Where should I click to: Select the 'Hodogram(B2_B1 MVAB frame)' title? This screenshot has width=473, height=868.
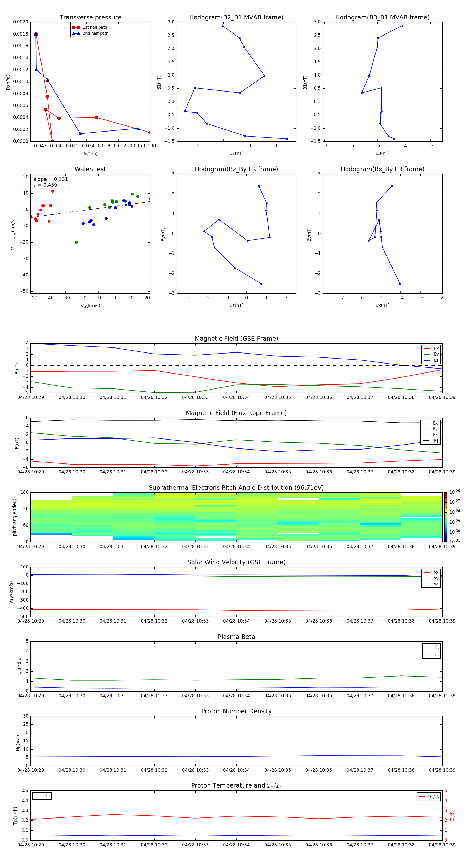236,18
